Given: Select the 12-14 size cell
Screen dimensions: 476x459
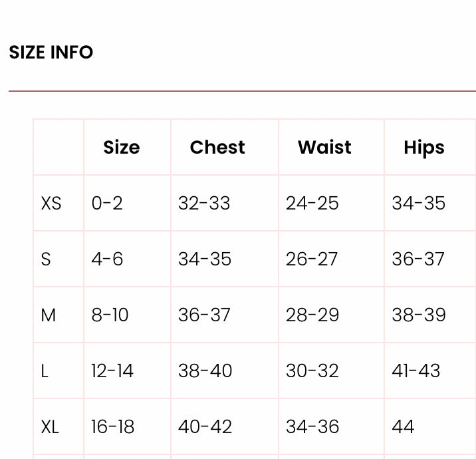Looking at the screenshot, I should (x=112, y=371).
